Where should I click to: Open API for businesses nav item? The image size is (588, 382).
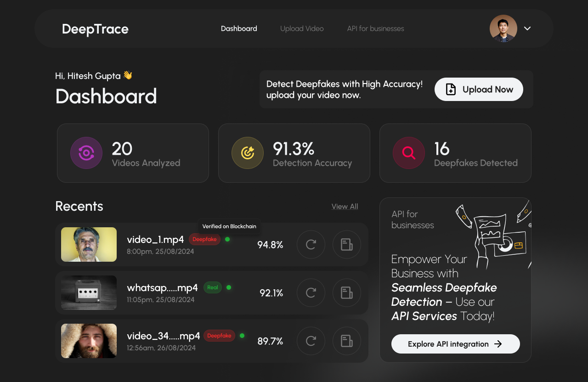pyautogui.click(x=375, y=28)
